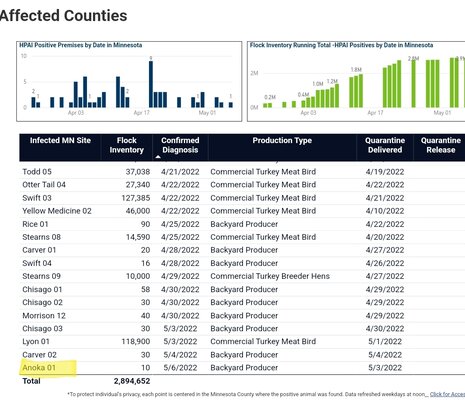Sort by Production Type column header

tap(282, 141)
